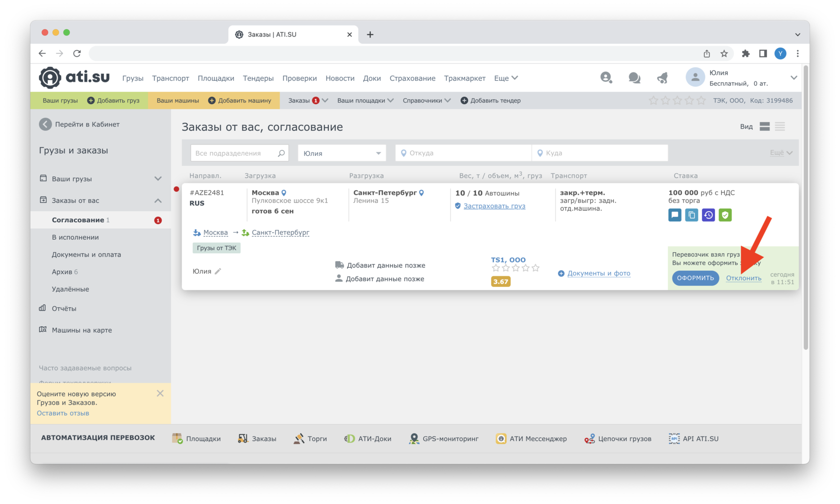Open carrier TS1, ООО link
Image resolution: width=840 pixels, height=504 pixels.
(508, 260)
